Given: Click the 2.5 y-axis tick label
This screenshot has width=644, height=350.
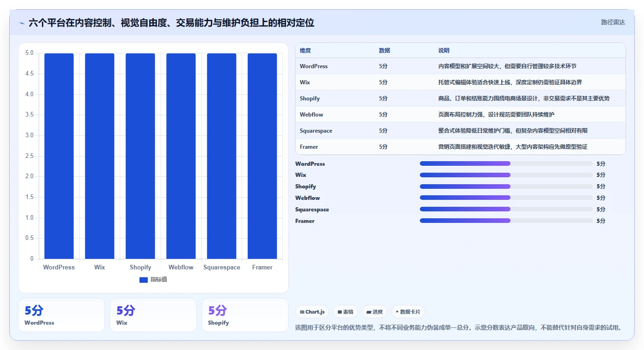Looking at the screenshot, I should coord(29,156).
